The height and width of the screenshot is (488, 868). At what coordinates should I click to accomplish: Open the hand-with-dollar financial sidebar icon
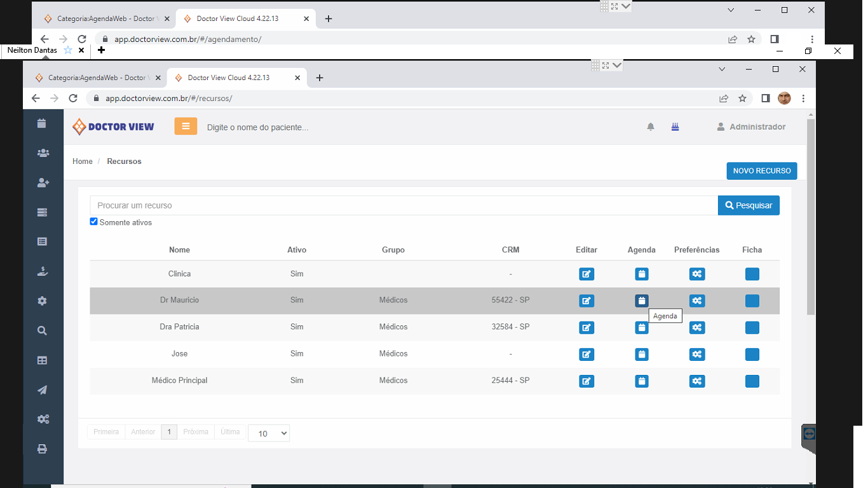pos(43,271)
